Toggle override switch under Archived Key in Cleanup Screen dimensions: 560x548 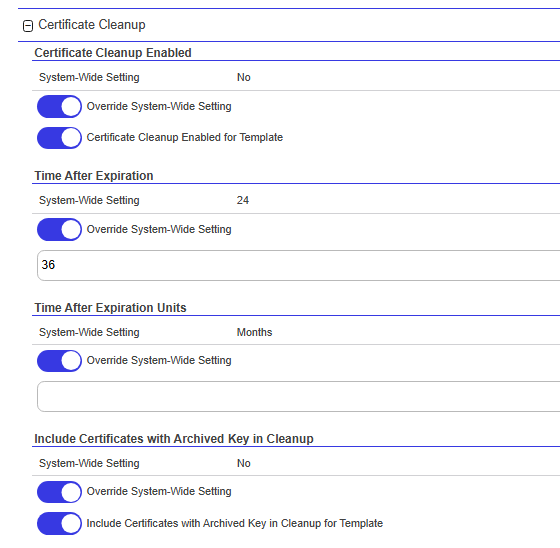[59, 492]
